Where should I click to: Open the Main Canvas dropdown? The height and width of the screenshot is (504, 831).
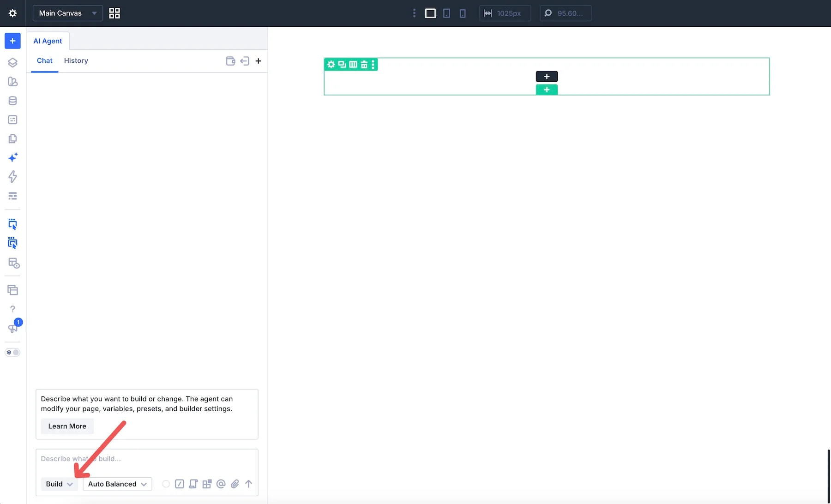(68, 13)
